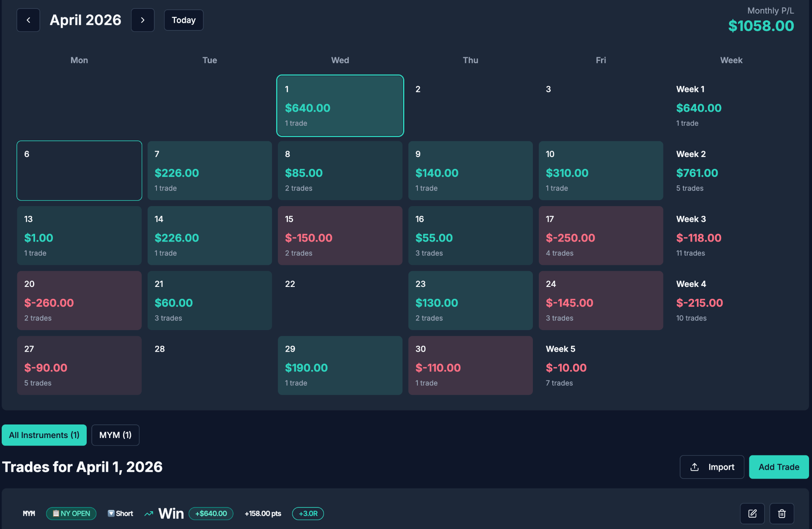The height and width of the screenshot is (529, 812).
Task: Open April 30 day with $-110.00
Action: (x=470, y=366)
